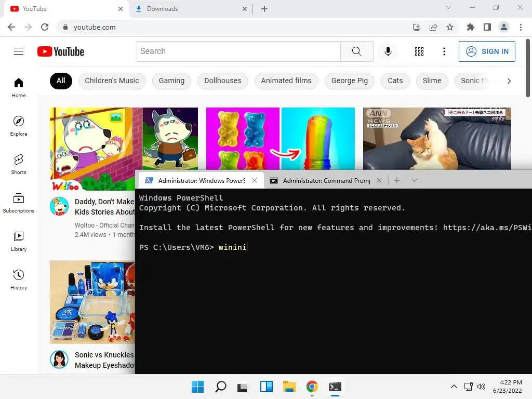The width and height of the screenshot is (532, 399).
Task: Open File Explorer from the taskbar
Action: coord(289,387)
